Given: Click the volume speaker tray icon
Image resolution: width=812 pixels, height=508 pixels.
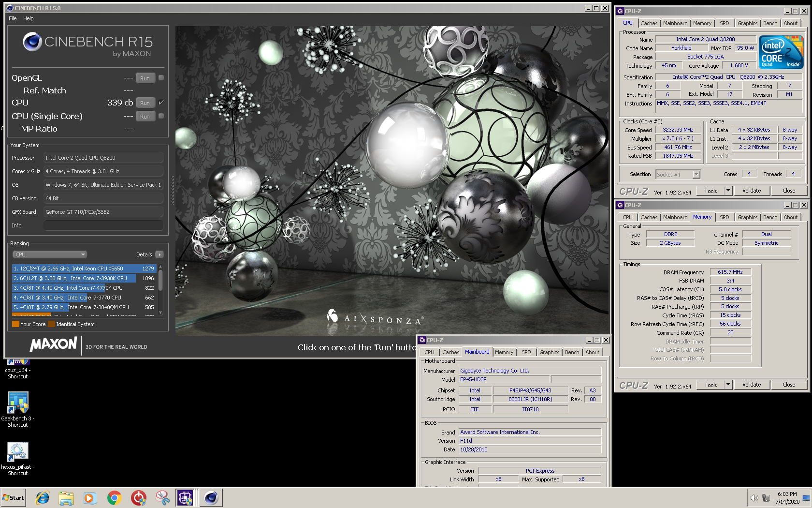Looking at the screenshot, I should pos(754,498).
